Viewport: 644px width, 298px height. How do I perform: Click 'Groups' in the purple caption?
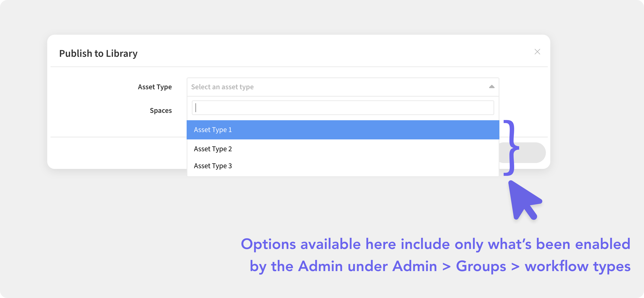coord(481,266)
